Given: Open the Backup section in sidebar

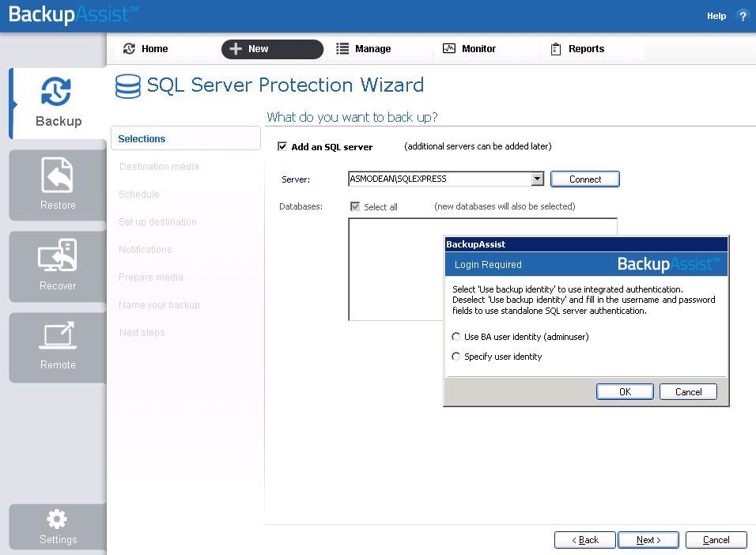Looking at the screenshot, I should [x=59, y=104].
